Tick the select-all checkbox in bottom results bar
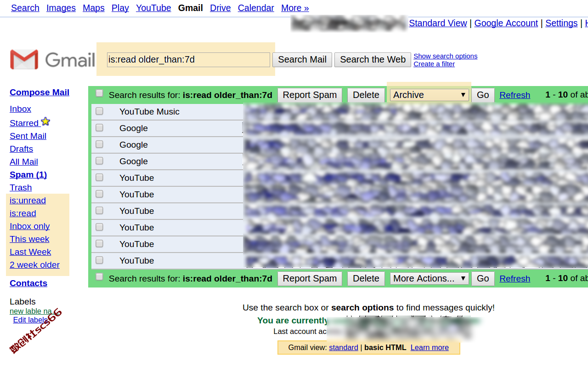588x368 pixels. [x=99, y=277]
